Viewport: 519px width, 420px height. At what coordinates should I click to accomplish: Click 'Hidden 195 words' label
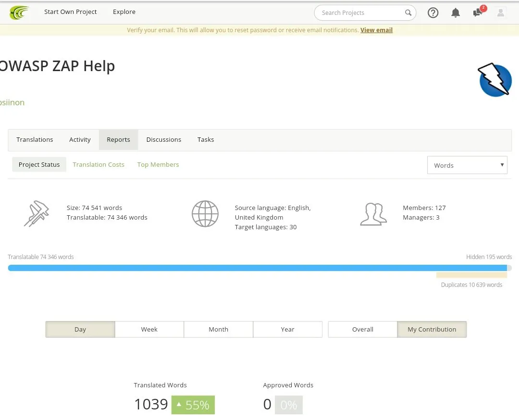pyautogui.click(x=489, y=257)
